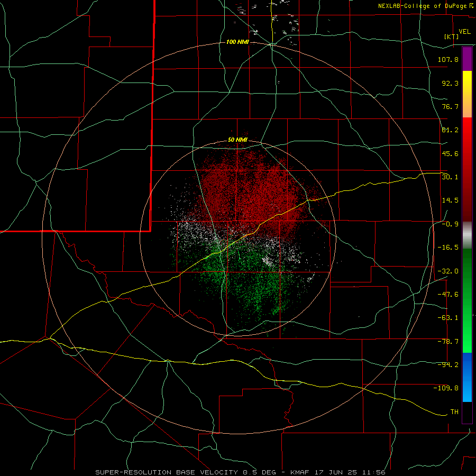Click the 100 NMI range ring label
The height and width of the screenshot is (476, 476).
237,42
